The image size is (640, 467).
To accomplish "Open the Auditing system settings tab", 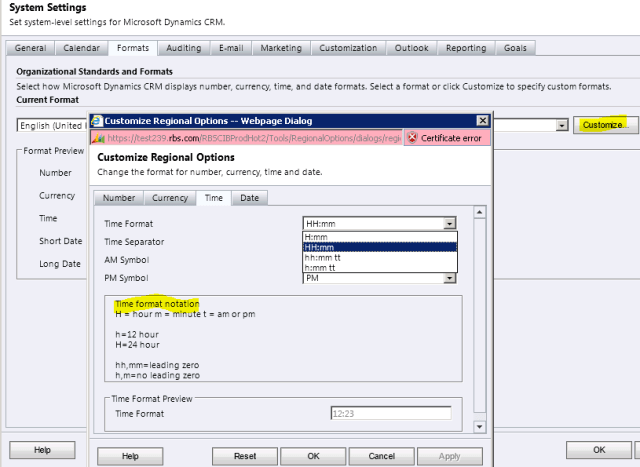I will 183,48.
